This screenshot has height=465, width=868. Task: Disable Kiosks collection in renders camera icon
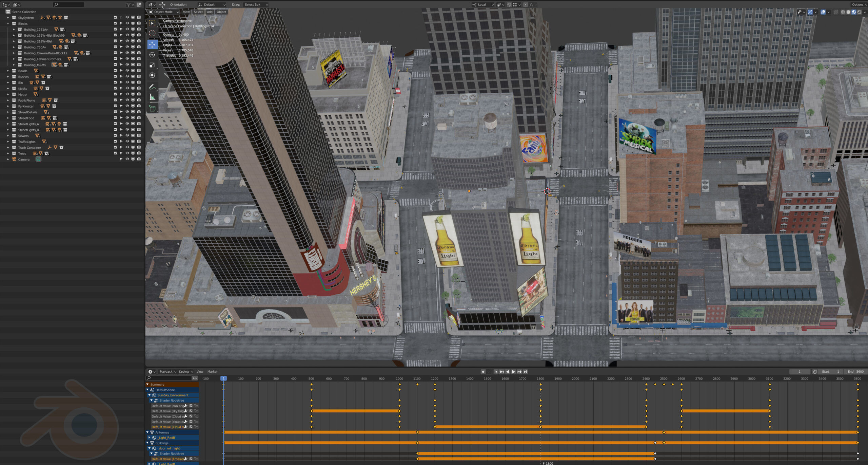coord(139,89)
